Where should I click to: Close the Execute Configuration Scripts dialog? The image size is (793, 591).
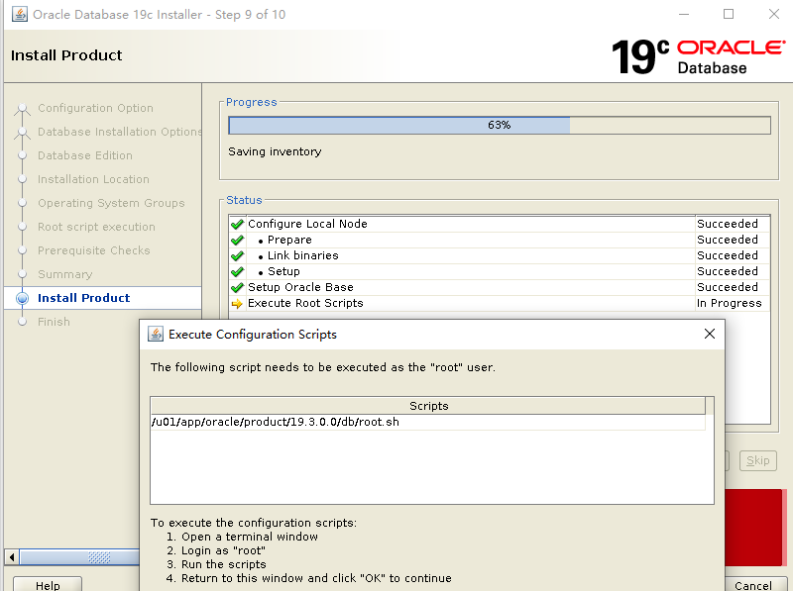[710, 334]
